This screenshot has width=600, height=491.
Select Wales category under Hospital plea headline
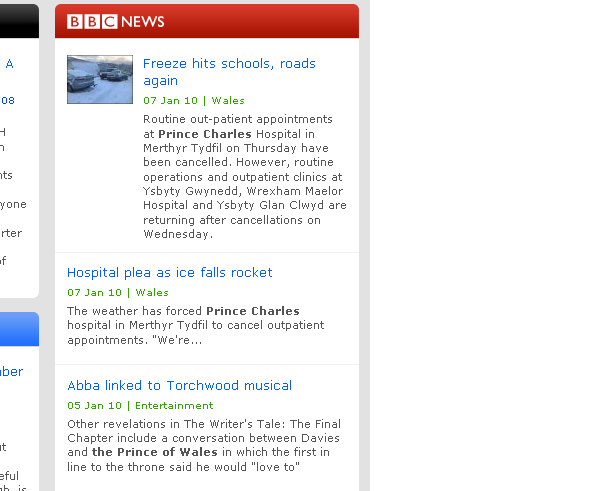[x=152, y=293]
